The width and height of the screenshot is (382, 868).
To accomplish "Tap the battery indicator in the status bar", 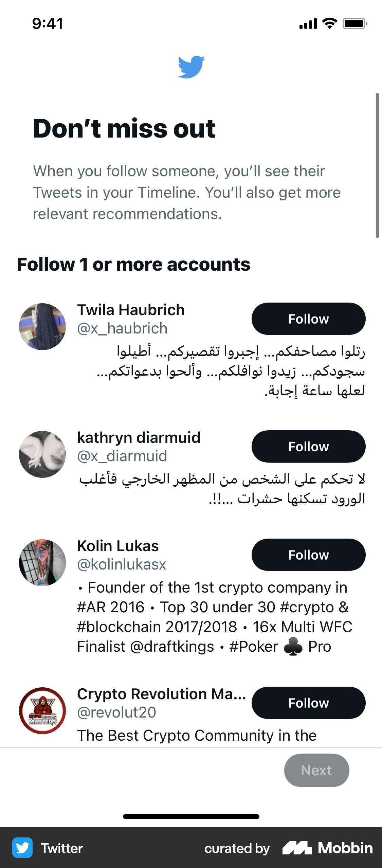I will coord(354,23).
